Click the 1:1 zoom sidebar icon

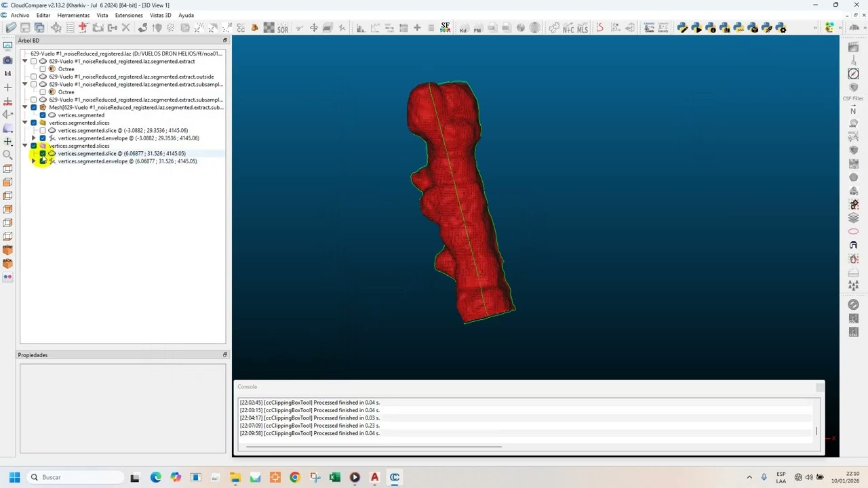pyautogui.click(x=7, y=73)
